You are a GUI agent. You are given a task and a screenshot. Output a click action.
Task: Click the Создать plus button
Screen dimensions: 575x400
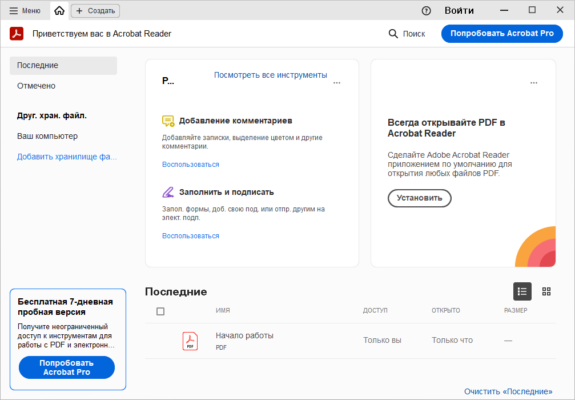95,11
